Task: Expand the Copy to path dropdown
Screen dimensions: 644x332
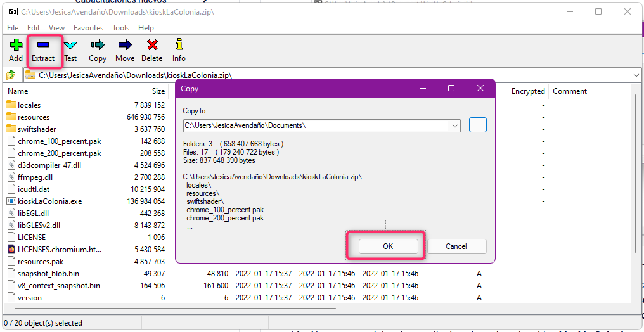Action: pyautogui.click(x=454, y=125)
